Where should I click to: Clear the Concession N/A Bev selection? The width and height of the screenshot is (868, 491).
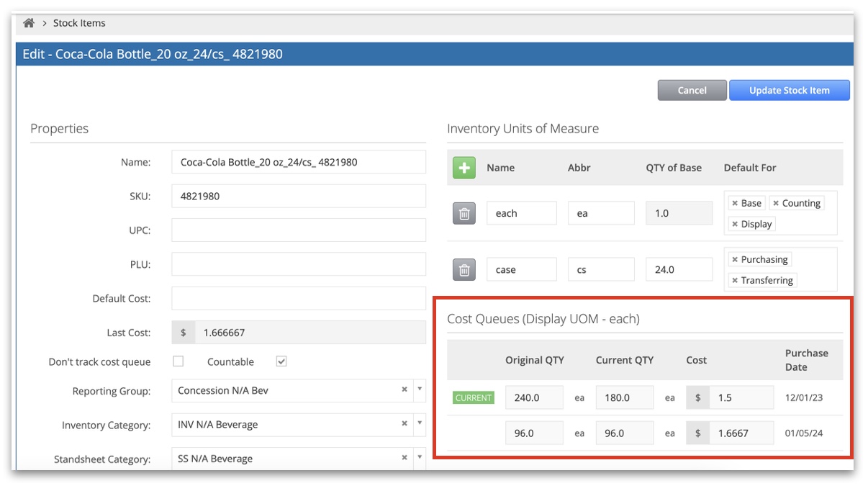point(404,389)
